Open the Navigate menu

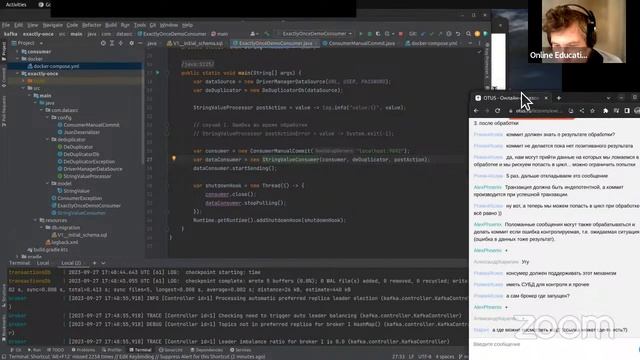coord(53,25)
